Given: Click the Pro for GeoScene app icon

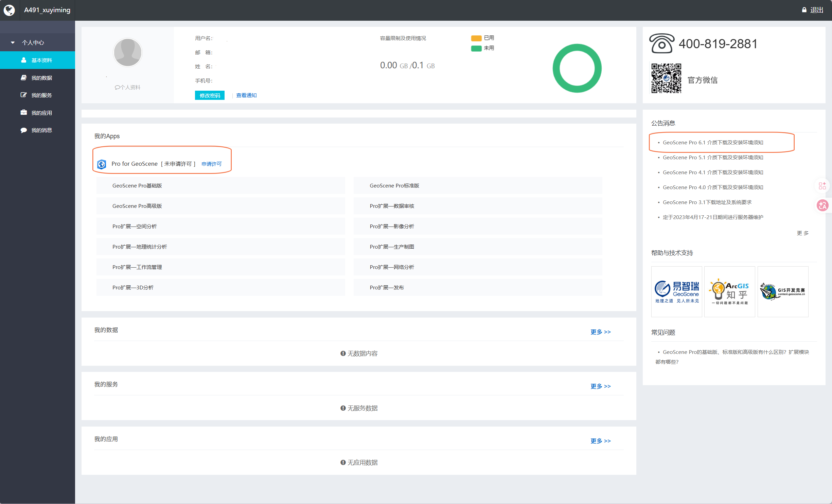Looking at the screenshot, I should (102, 164).
